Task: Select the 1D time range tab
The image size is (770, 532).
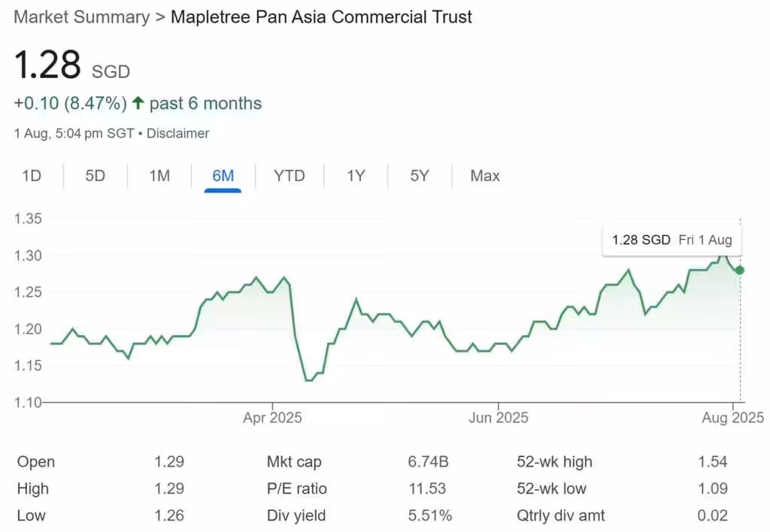Action: click(32, 176)
